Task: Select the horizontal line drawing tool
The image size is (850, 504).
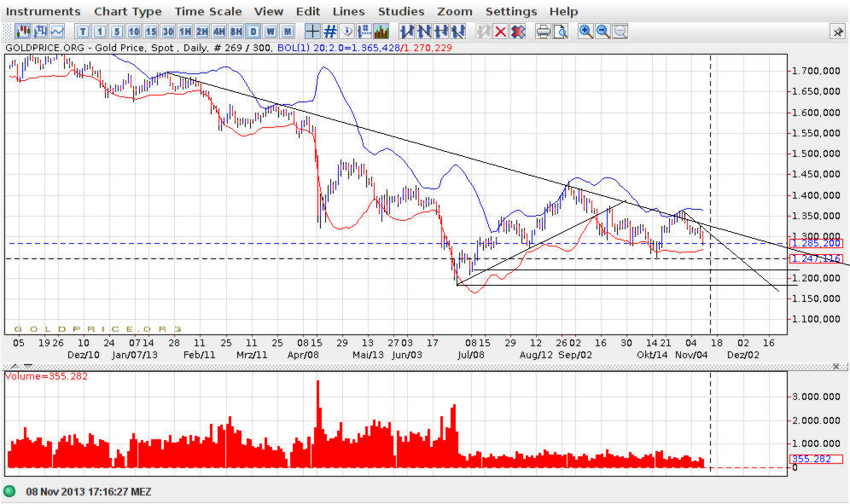Action: coord(441,32)
